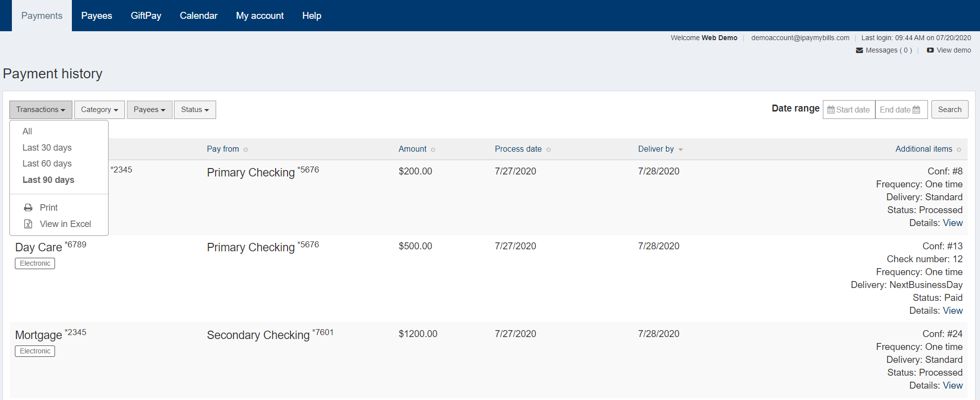
Task: Open the Transactions filter dropdown
Action: [x=41, y=110]
